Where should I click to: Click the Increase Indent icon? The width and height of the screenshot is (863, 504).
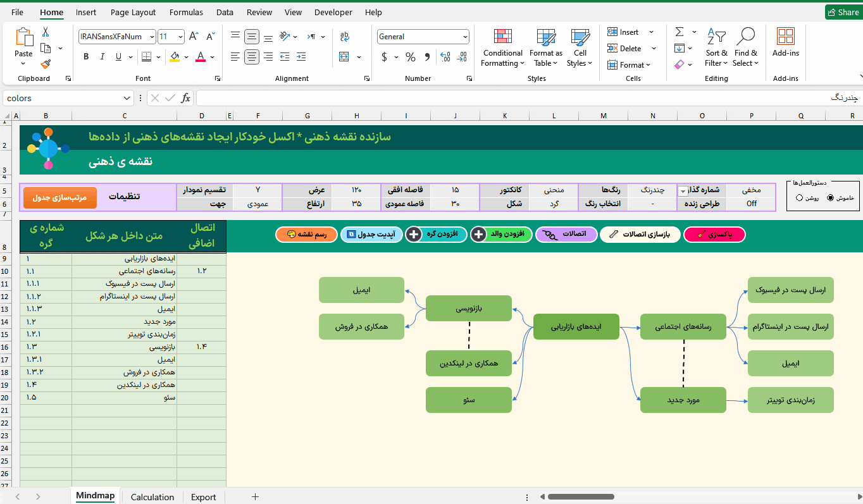301,57
